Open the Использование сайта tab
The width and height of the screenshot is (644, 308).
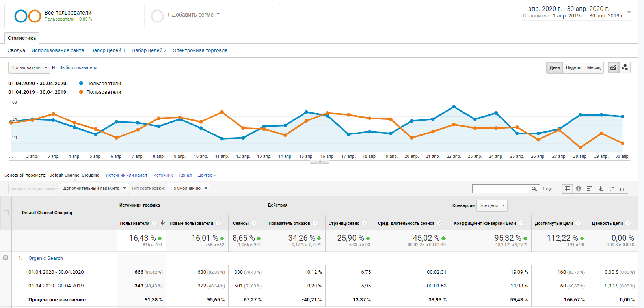58,50
